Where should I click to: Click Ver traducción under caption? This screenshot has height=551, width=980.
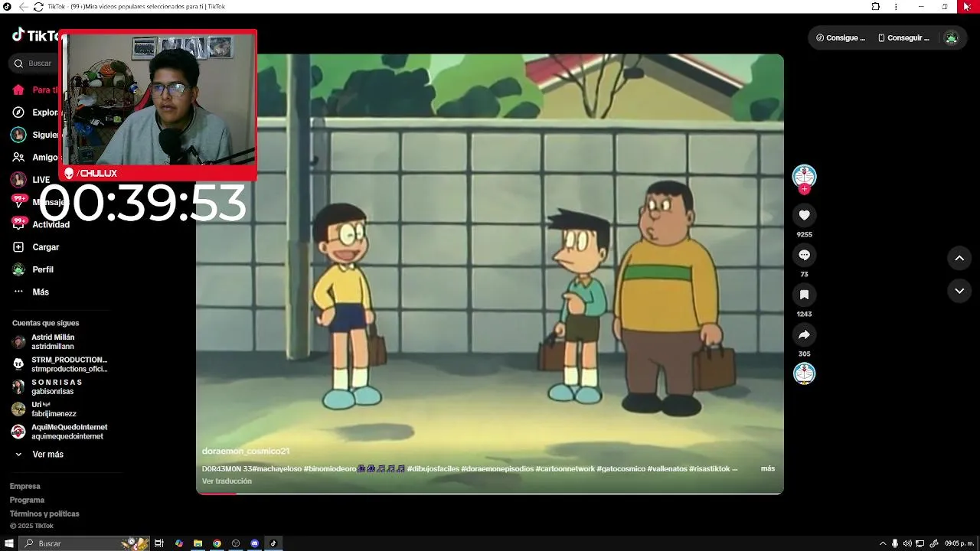point(227,481)
